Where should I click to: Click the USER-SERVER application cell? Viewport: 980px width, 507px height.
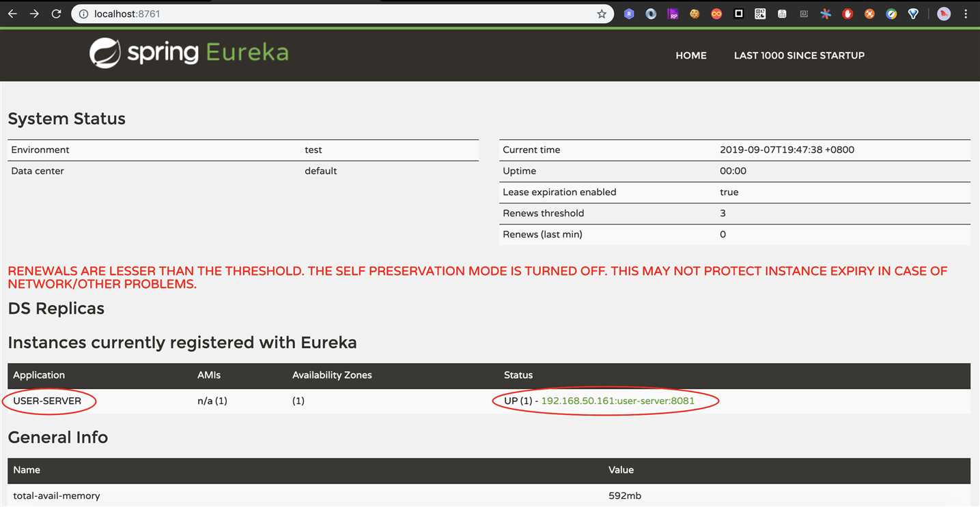tap(47, 401)
